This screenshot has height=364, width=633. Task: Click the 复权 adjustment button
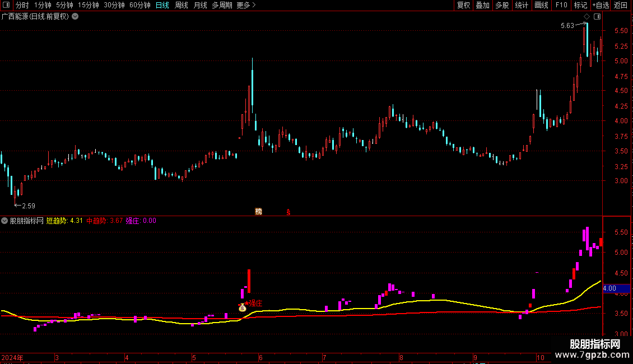click(x=463, y=5)
